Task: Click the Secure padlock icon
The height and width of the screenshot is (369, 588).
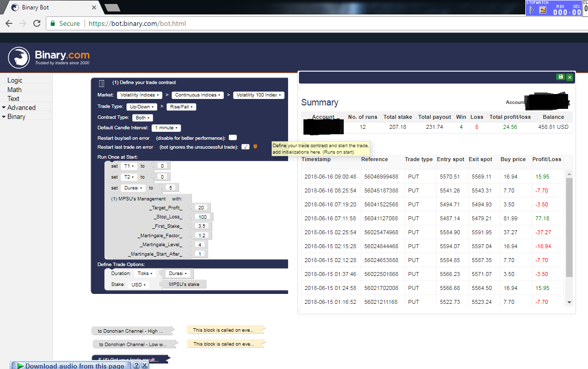Action: pos(53,23)
